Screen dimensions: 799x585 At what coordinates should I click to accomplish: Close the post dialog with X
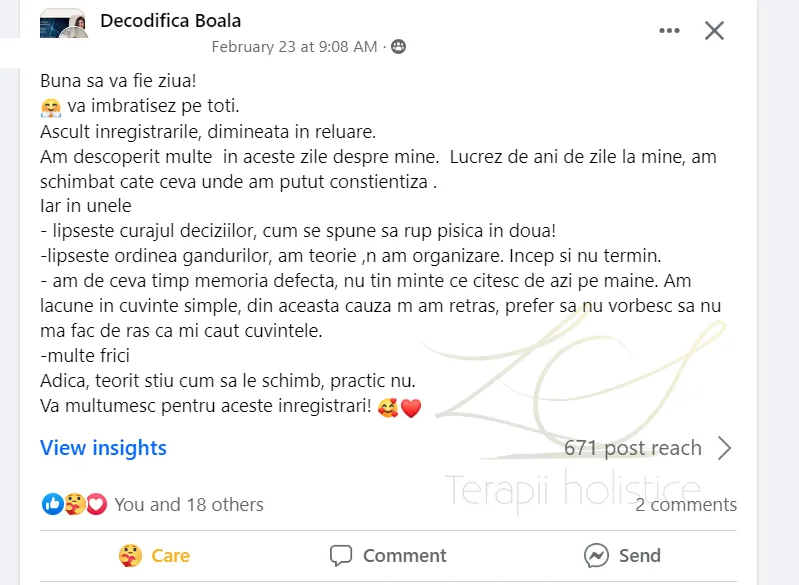pyautogui.click(x=714, y=31)
